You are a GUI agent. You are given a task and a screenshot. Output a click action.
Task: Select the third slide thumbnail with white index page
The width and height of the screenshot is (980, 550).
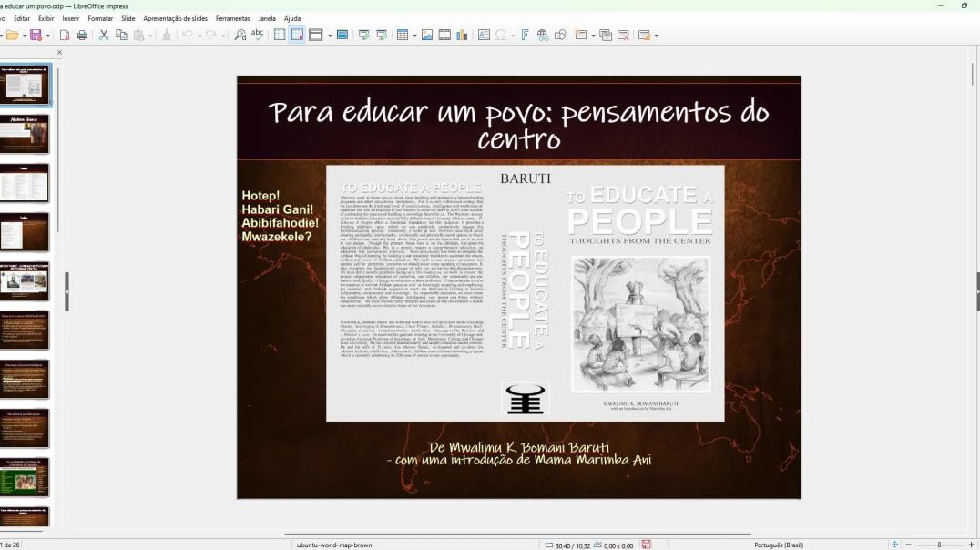(24, 183)
